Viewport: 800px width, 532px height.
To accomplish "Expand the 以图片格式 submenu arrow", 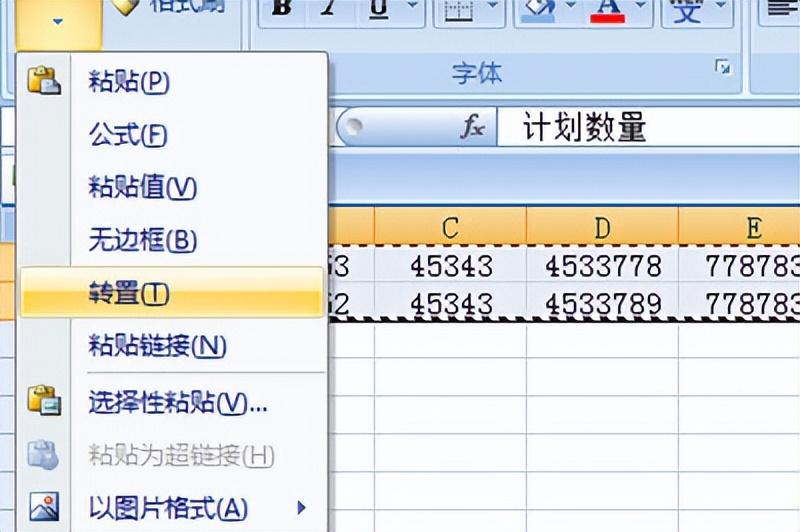I will (302, 508).
